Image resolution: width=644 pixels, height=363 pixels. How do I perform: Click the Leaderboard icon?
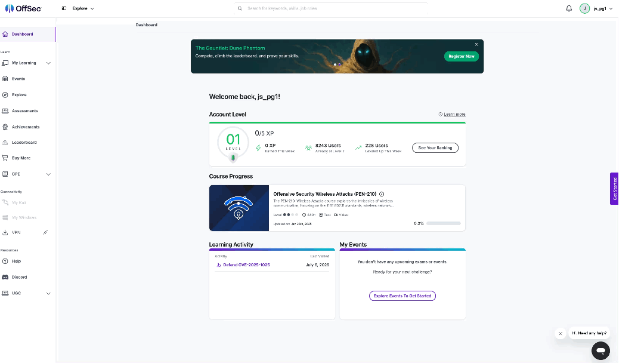pos(5,142)
